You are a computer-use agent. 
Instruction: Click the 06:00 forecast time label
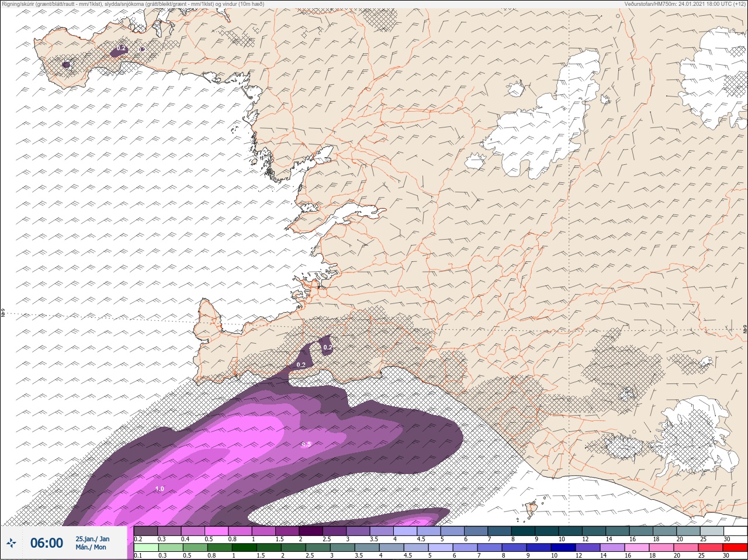point(47,543)
